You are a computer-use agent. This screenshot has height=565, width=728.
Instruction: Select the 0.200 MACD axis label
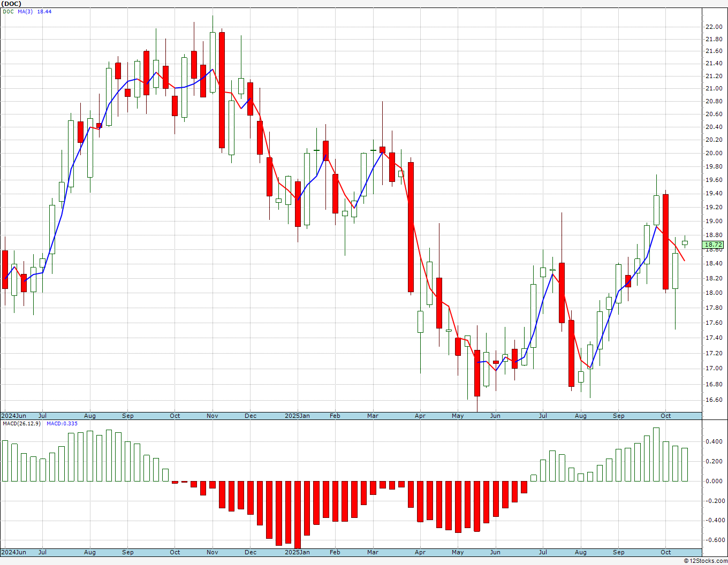[x=714, y=461]
